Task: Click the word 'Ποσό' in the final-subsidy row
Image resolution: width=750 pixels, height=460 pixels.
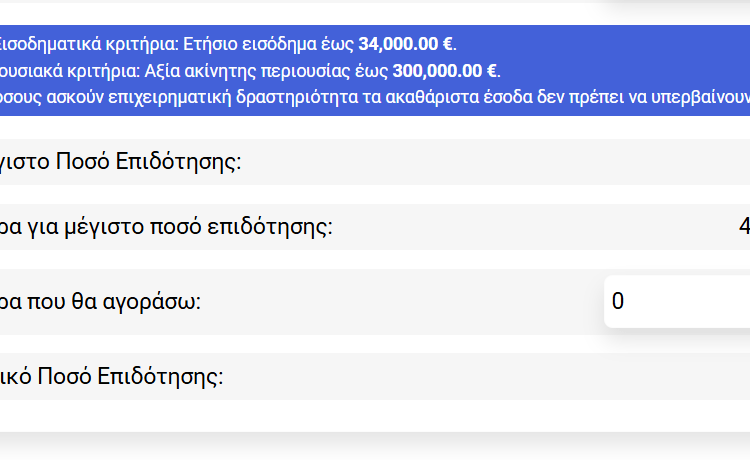Action: (x=70, y=377)
